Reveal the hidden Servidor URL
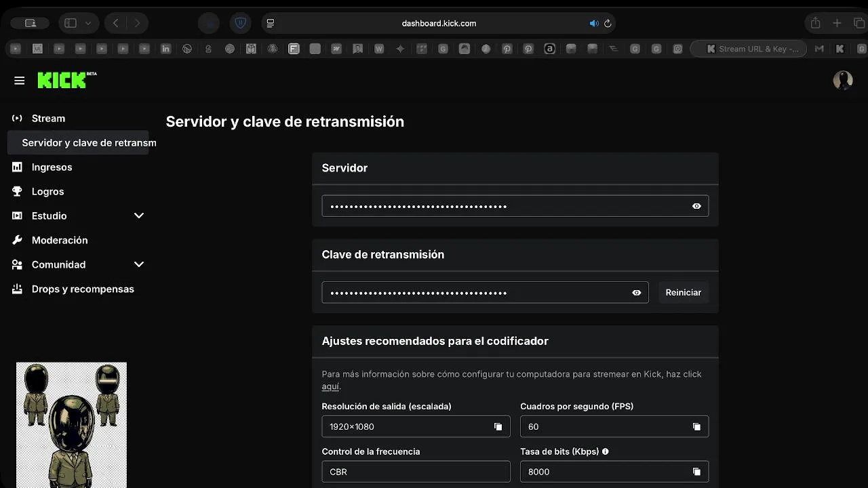Screen dimensions: 868x488 (x=696, y=206)
